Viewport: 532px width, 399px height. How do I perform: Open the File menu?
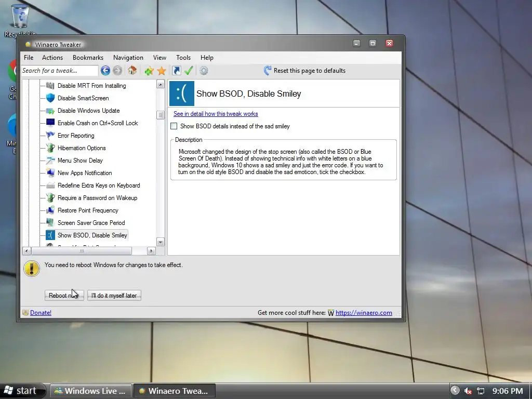[x=29, y=58]
